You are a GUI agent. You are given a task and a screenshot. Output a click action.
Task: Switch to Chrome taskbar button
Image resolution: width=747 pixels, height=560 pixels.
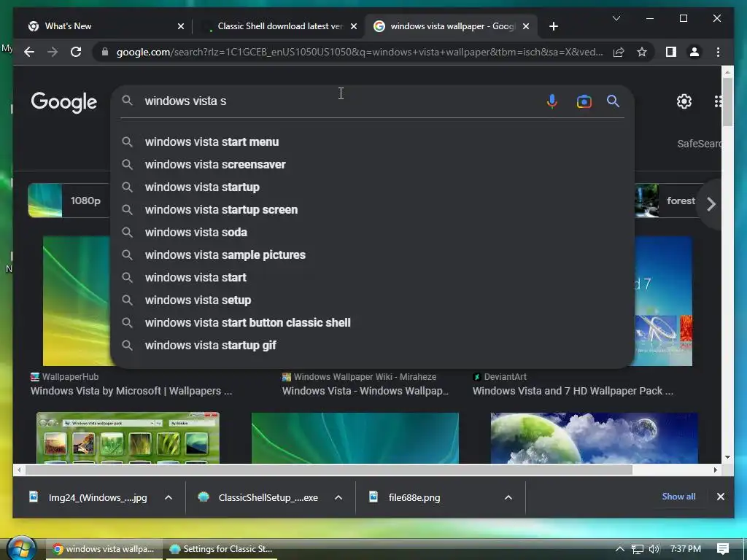(104, 549)
